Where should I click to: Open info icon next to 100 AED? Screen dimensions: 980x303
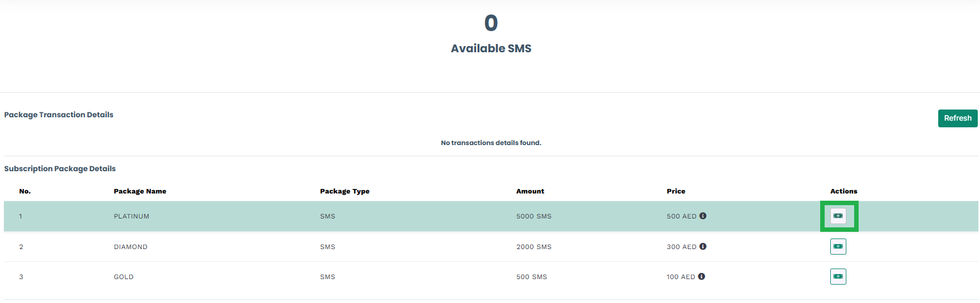coord(702,276)
